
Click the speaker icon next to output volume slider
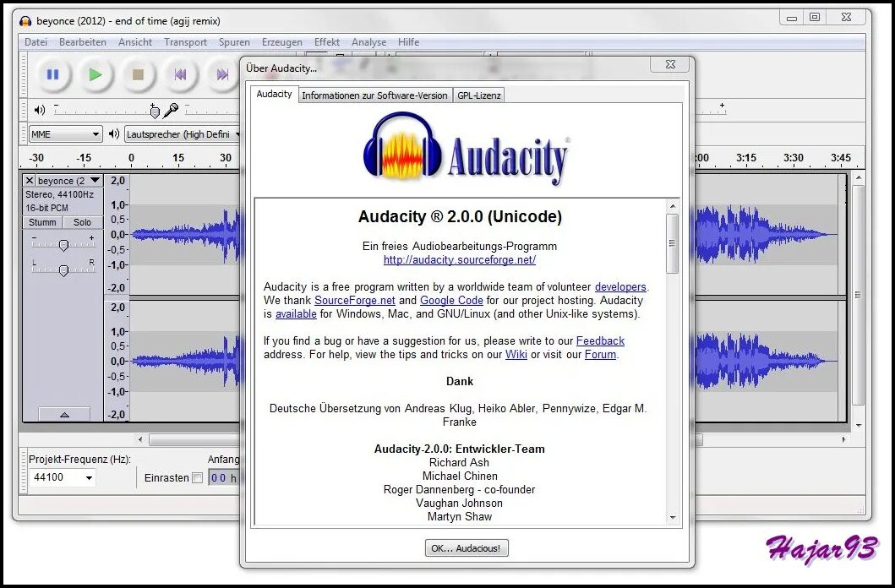40,110
